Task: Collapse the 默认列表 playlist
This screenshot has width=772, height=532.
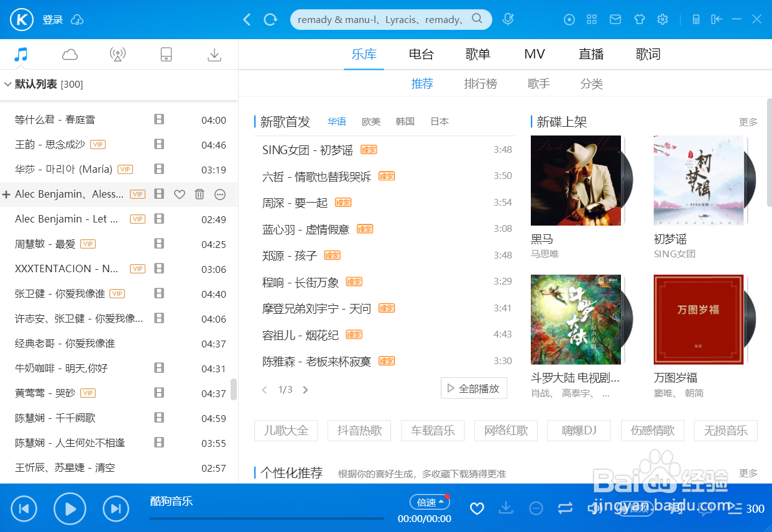Action: pos(8,84)
